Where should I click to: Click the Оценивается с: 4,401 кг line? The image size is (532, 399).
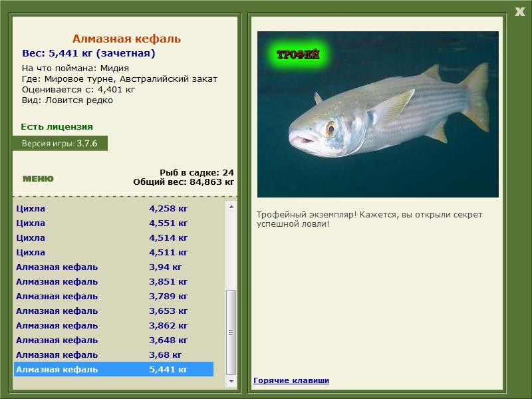[78, 90]
